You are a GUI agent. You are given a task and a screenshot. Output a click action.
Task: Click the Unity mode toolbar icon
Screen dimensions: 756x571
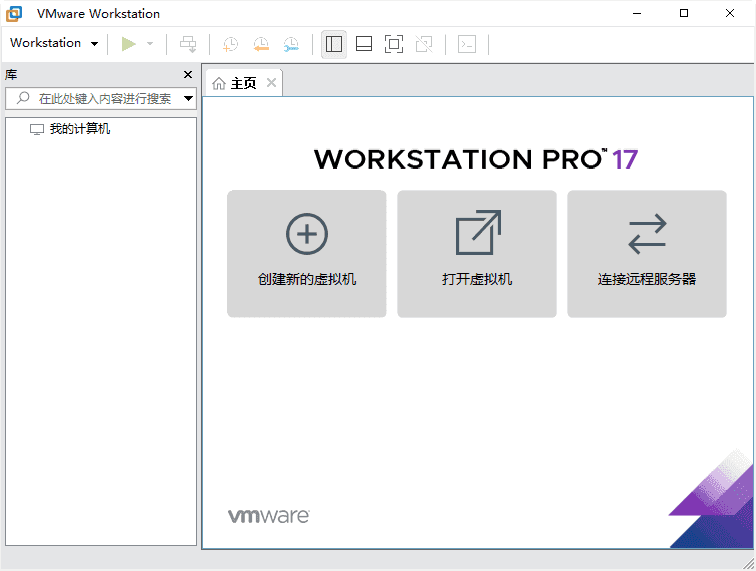click(424, 44)
